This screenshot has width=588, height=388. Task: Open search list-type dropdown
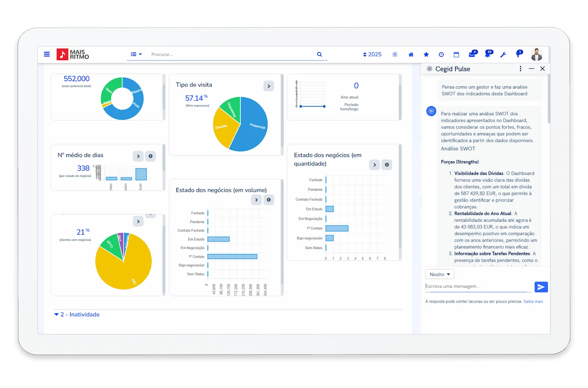(x=136, y=54)
